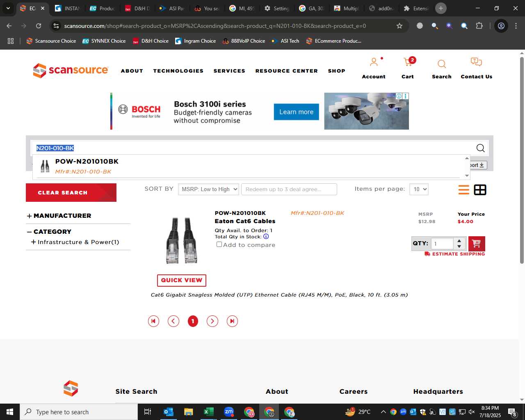Screen dimensions: 525x420
Task: Open File Explorer from the taskbar
Action: click(189, 412)
